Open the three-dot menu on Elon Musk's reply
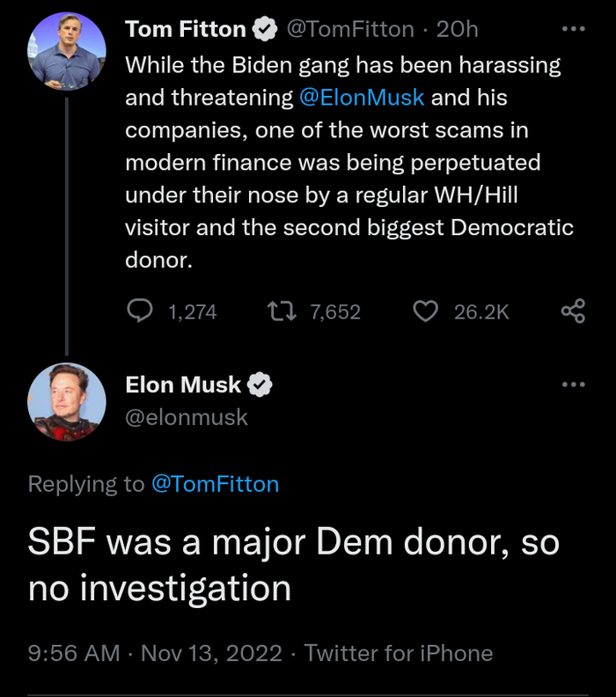The image size is (616, 697). [573, 385]
